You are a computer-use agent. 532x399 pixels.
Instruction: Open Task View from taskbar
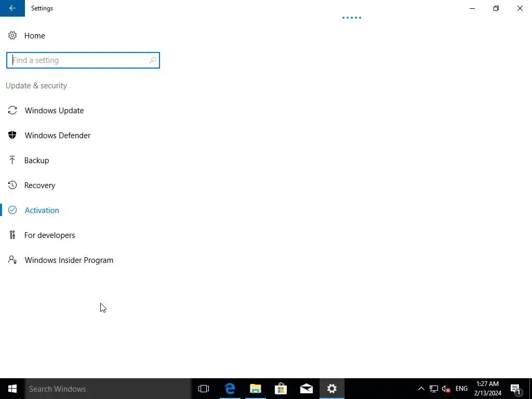204,389
